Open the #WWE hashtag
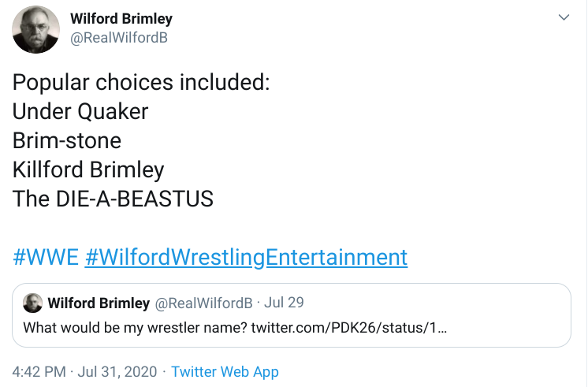588x387 pixels. click(45, 257)
